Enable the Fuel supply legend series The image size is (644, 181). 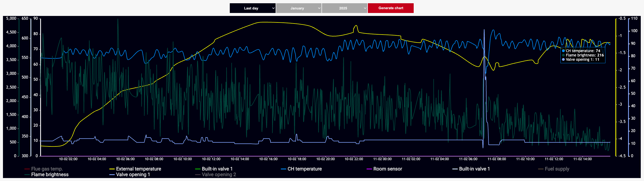point(557,169)
